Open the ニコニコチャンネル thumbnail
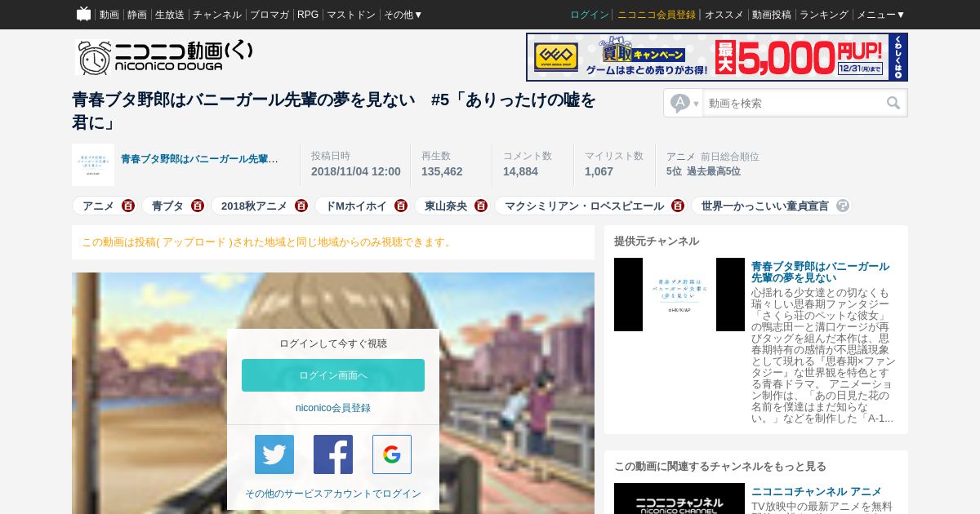The image size is (980, 514). 679,498
